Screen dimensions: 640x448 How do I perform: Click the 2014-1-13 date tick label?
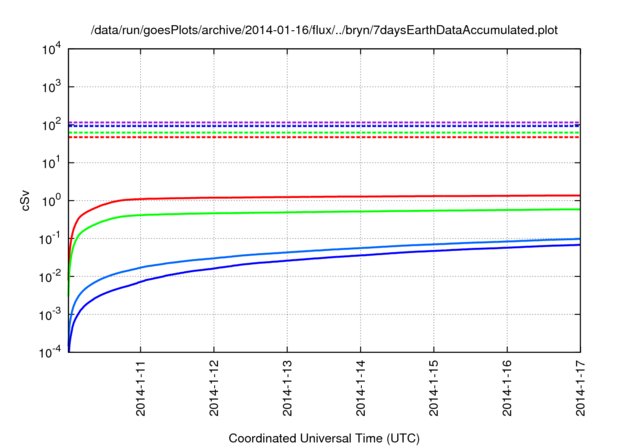point(287,388)
